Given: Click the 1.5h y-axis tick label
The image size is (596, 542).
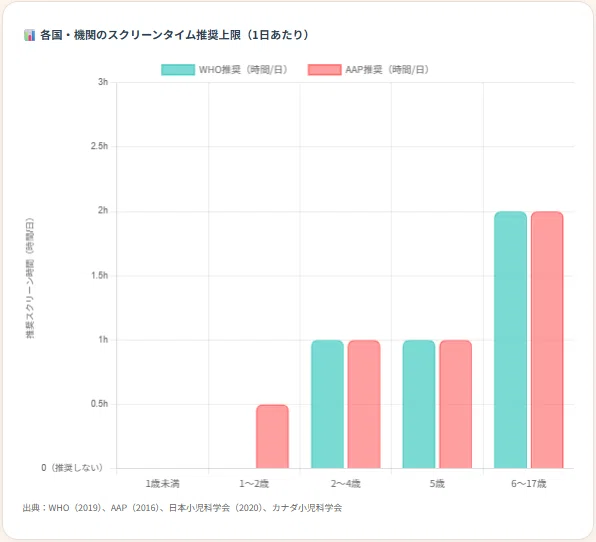Looking at the screenshot, I should [x=100, y=275].
